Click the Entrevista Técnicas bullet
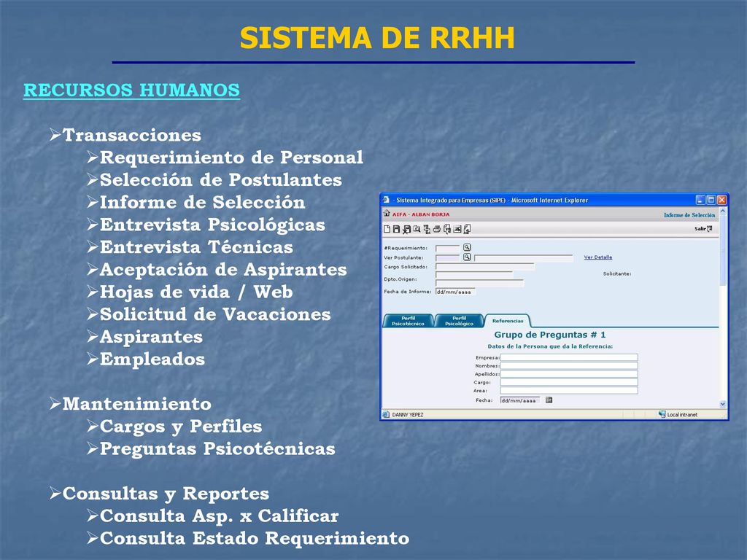The width and height of the screenshot is (747, 560). point(196,246)
